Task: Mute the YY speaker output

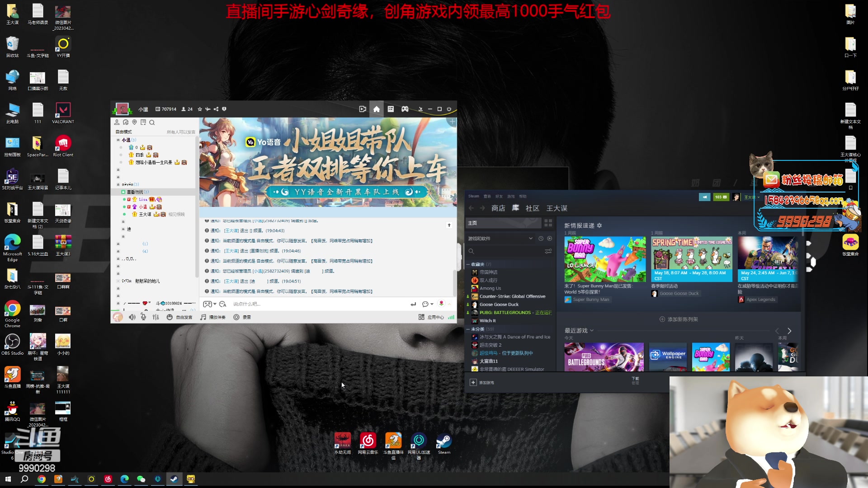Action: click(132, 317)
